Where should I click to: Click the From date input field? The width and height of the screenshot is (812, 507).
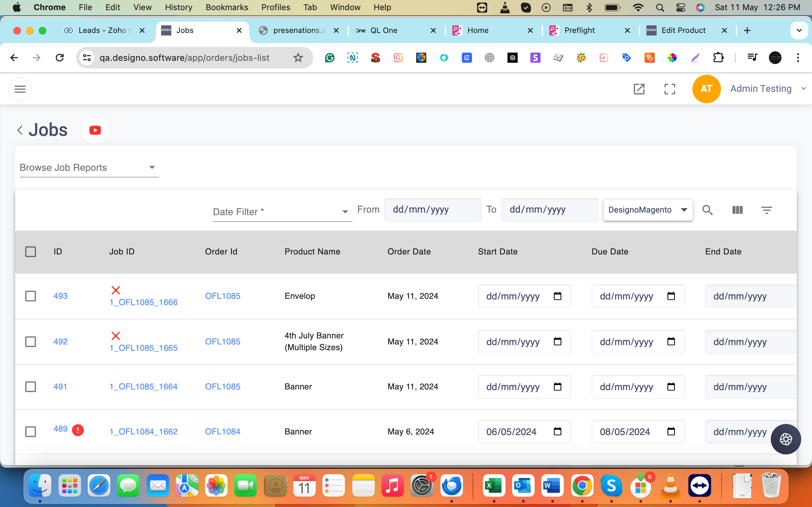[432, 210]
